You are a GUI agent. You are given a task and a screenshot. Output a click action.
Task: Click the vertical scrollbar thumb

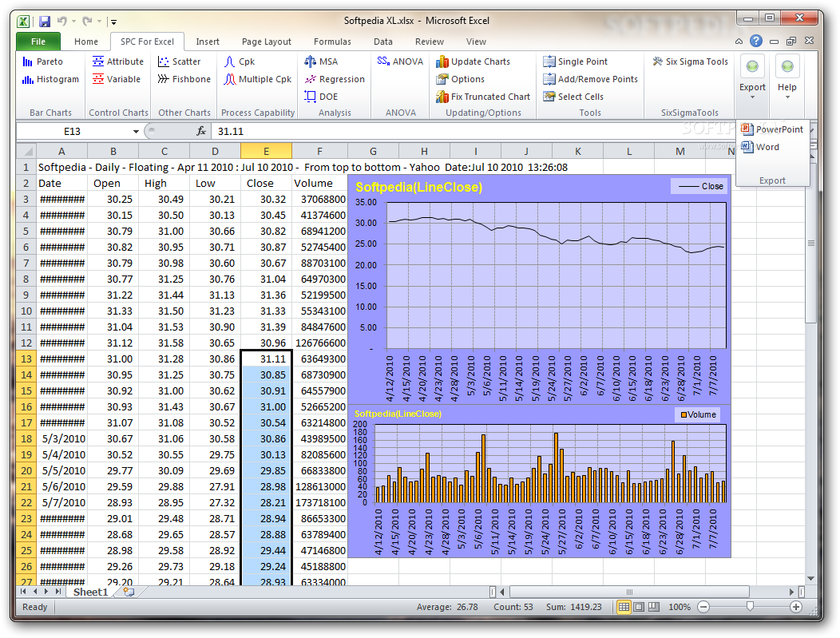pyautogui.click(x=811, y=243)
